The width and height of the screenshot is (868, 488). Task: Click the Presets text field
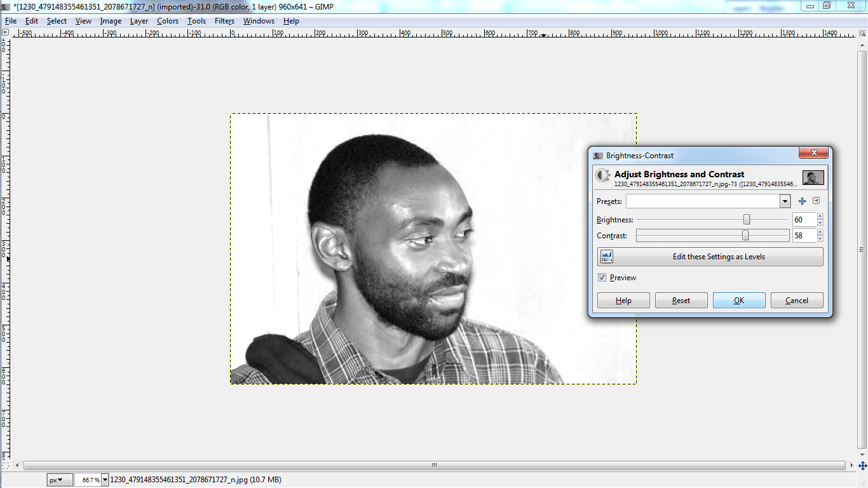pos(703,201)
